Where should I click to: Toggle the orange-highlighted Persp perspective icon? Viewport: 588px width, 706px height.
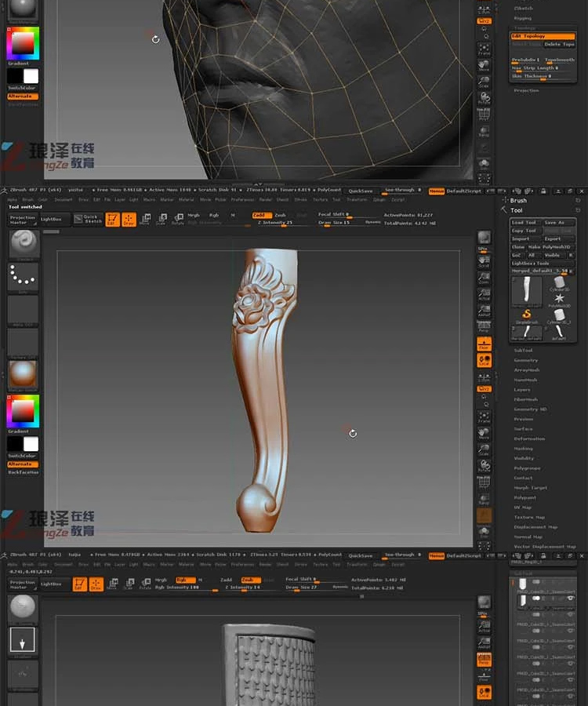(x=484, y=660)
